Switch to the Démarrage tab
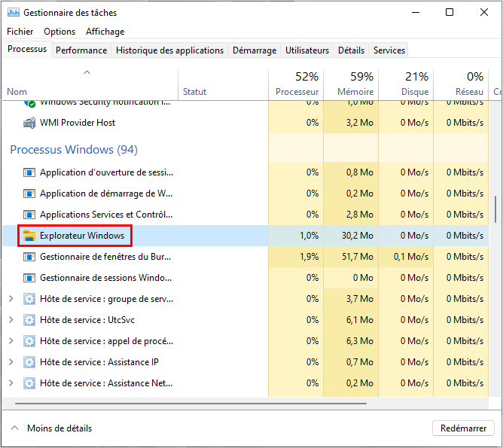 255,50
